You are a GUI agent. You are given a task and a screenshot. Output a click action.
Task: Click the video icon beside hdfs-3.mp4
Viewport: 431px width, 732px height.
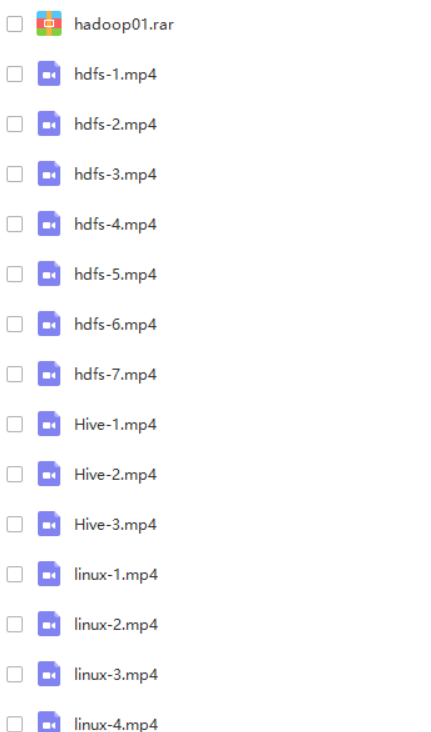tap(49, 174)
